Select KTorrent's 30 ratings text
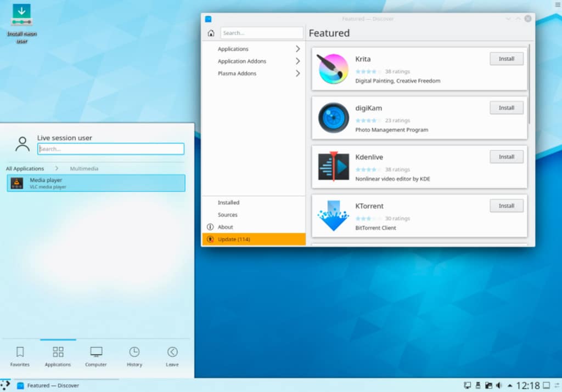This screenshot has width=562, height=392. (397, 218)
